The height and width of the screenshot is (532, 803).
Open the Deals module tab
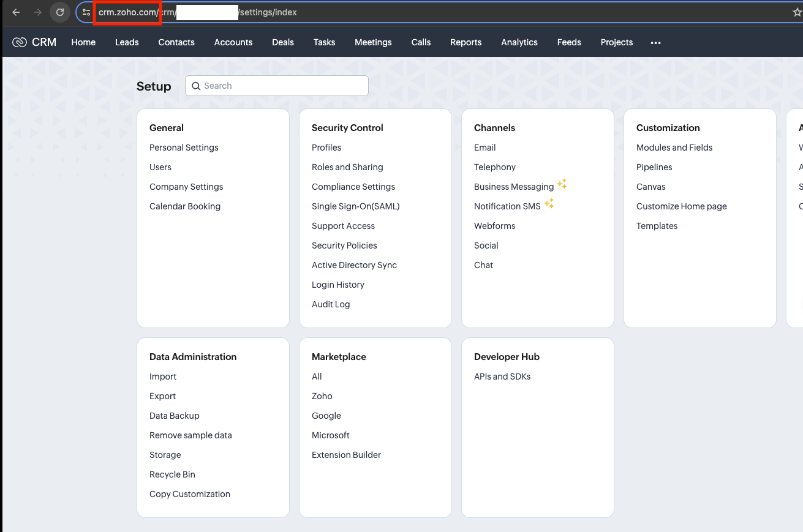(283, 42)
